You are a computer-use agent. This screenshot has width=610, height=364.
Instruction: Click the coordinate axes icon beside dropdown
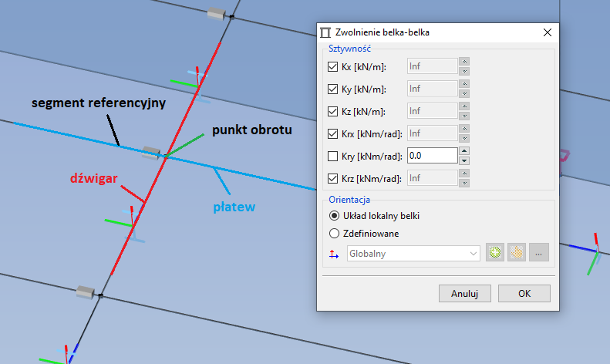pyautogui.click(x=334, y=254)
